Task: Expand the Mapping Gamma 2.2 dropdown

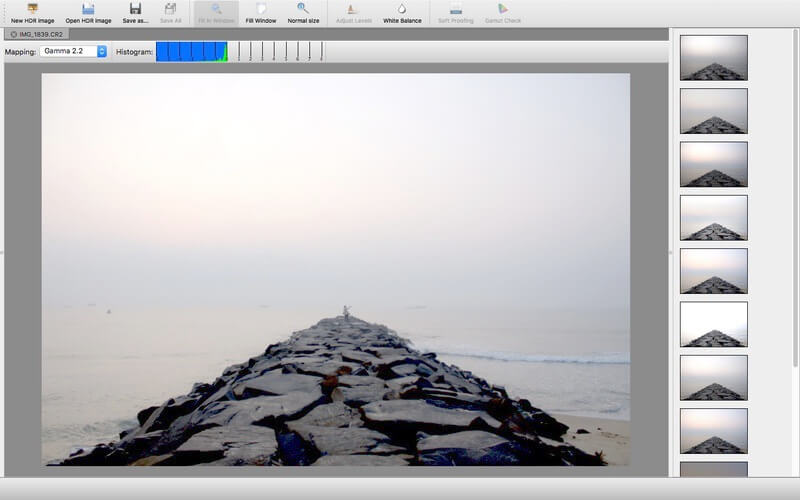Action: (74, 51)
